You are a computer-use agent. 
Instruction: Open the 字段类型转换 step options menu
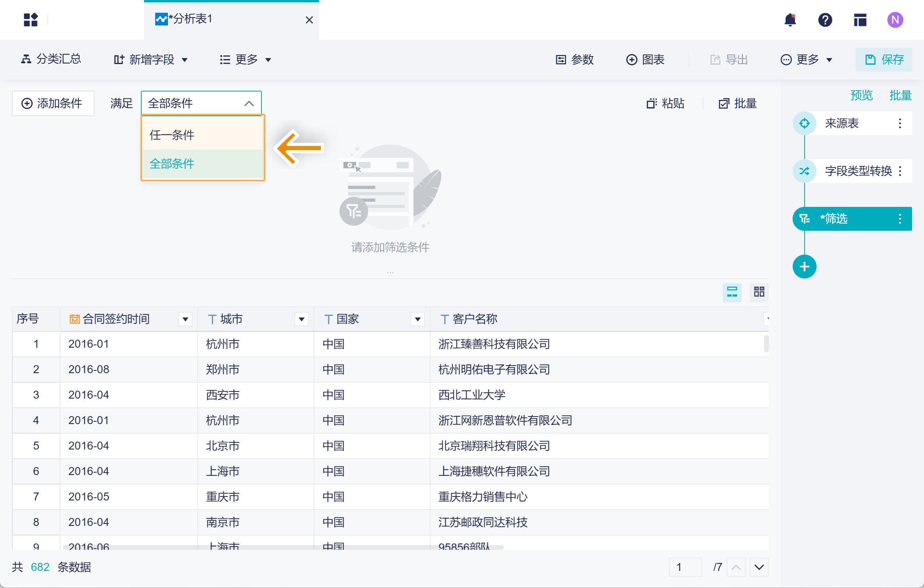(x=900, y=171)
